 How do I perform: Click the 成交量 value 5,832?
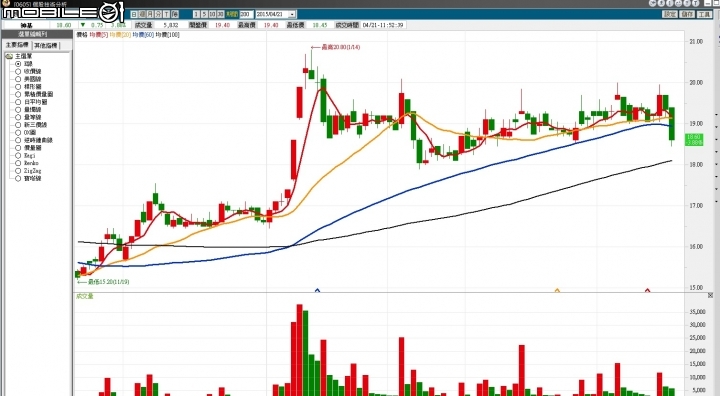click(171, 25)
